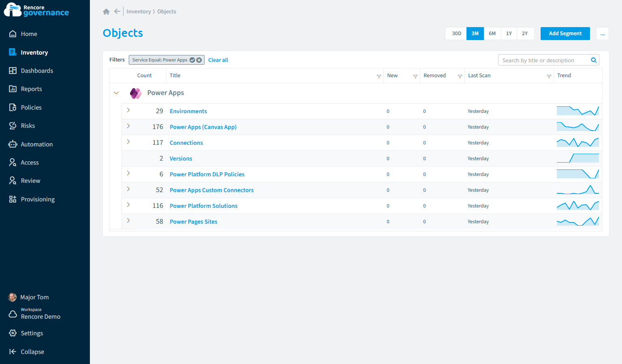The width and height of the screenshot is (622, 364).
Task: Select the 3M time range
Action: click(x=475, y=34)
